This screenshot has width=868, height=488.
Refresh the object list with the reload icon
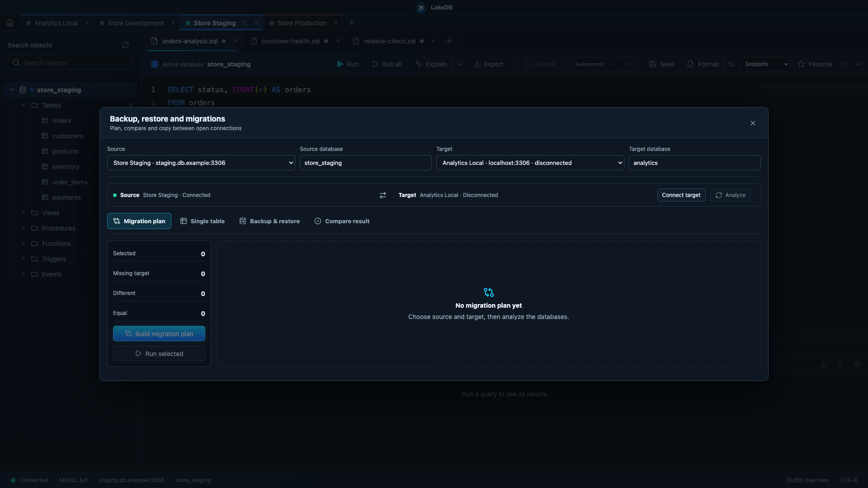125,45
